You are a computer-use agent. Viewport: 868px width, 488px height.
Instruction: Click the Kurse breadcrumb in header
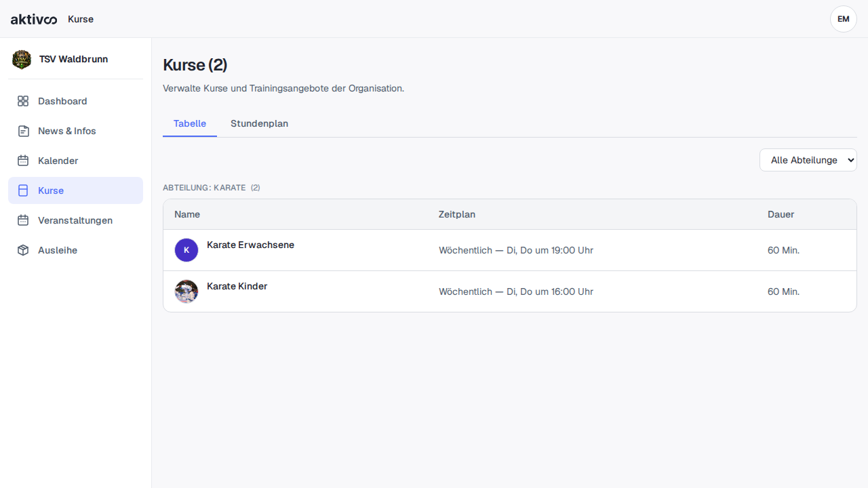[x=81, y=19]
